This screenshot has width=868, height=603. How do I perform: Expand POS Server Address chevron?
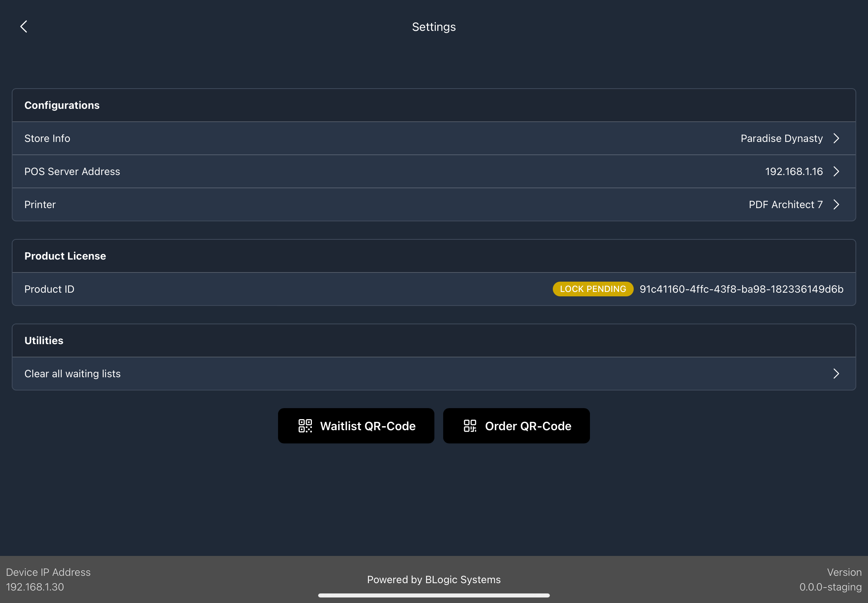[x=836, y=172]
